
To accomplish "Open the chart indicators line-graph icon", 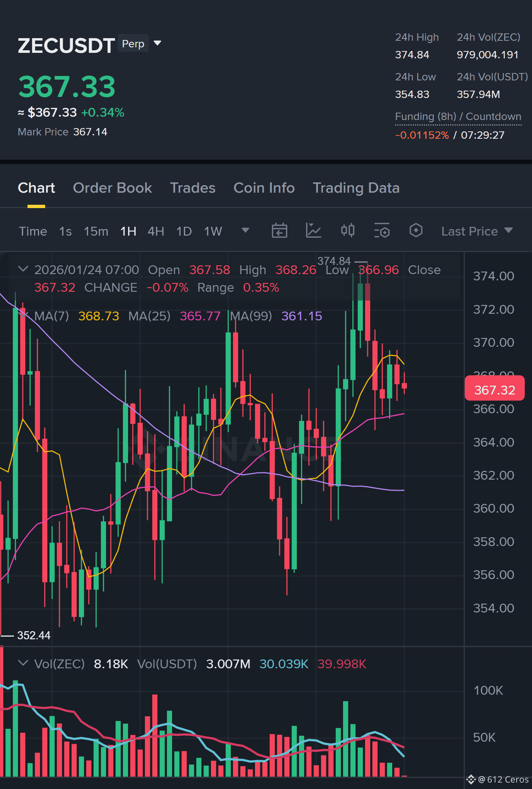I will tap(313, 231).
